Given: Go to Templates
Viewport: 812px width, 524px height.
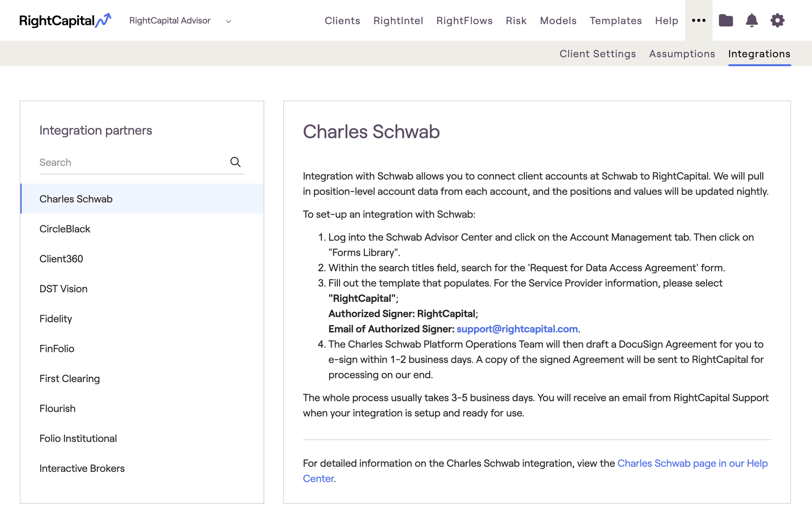Looking at the screenshot, I should pos(615,21).
